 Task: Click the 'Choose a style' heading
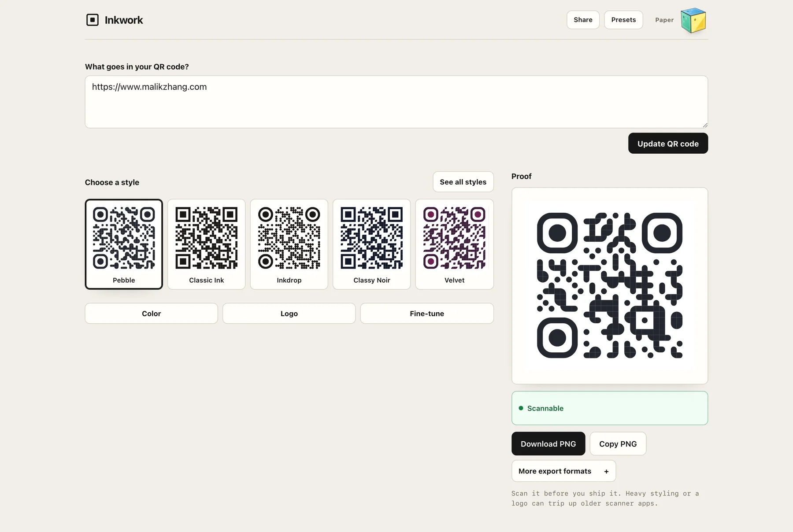coord(112,182)
